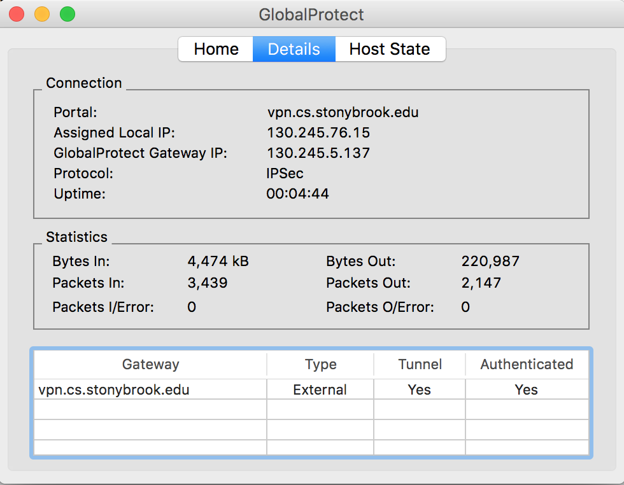
Task: Click the assigned IP 130.245.76.15
Action: [x=318, y=132]
